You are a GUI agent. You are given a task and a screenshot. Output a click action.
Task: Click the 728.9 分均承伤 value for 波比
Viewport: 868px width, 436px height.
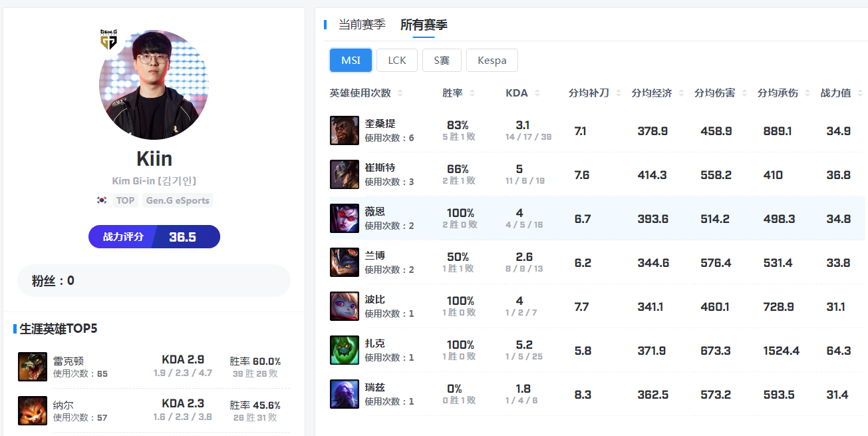[x=779, y=306]
